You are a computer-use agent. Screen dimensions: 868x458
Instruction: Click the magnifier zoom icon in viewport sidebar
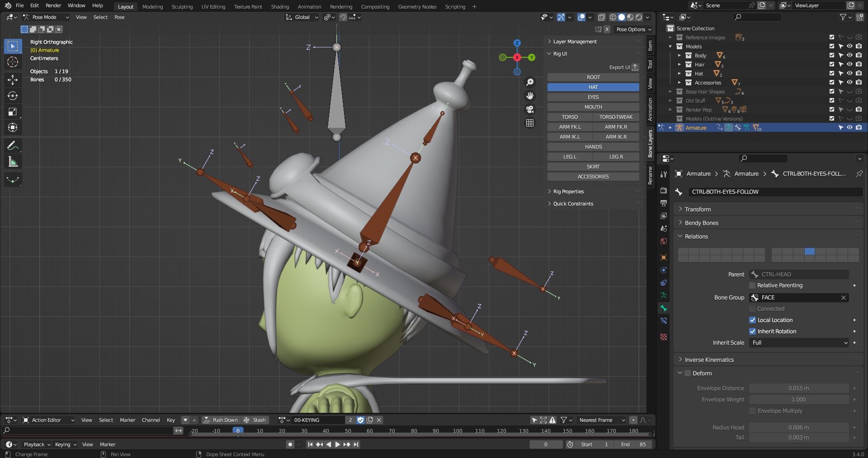[x=530, y=82]
